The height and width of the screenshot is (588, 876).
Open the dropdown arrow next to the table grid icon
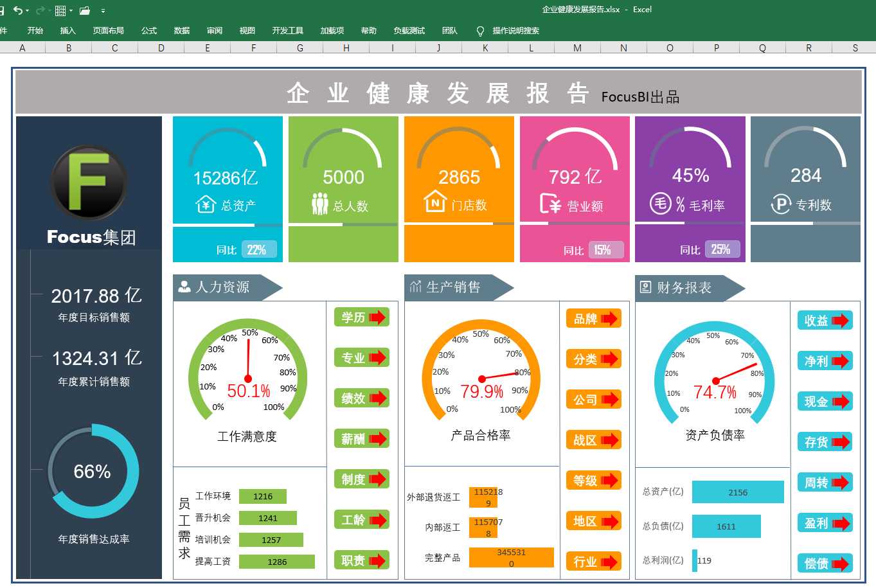pos(70,11)
